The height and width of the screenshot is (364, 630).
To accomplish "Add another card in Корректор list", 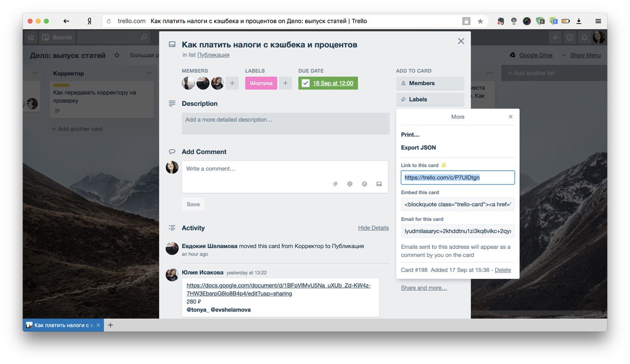I will [77, 129].
